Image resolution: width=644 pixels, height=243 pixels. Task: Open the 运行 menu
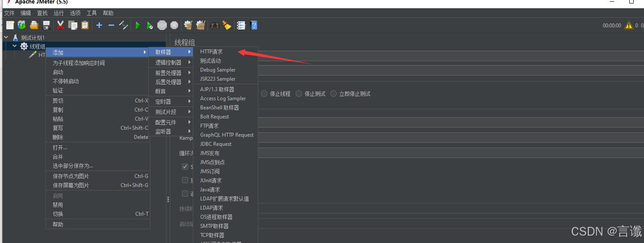point(59,13)
